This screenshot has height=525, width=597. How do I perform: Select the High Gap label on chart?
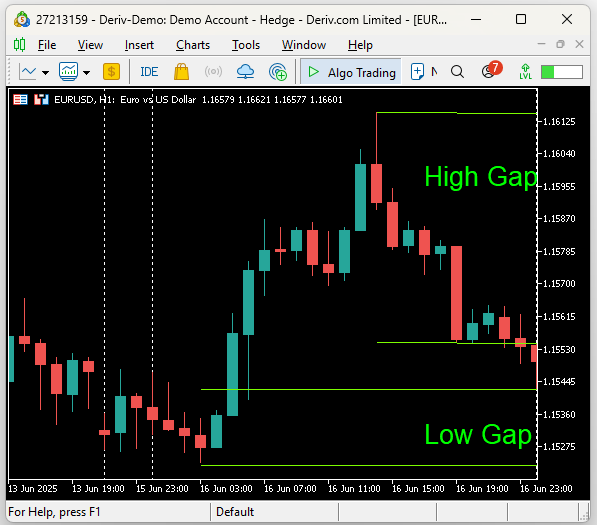(x=481, y=177)
